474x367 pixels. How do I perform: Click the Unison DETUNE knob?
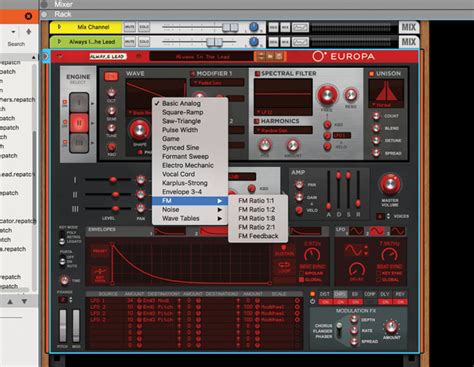point(376,140)
